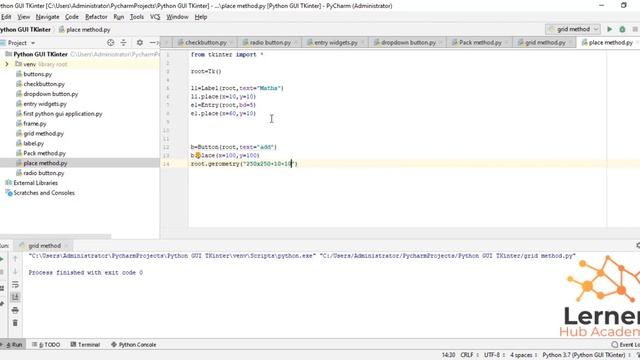Run the grid method configuration

coord(609,29)
